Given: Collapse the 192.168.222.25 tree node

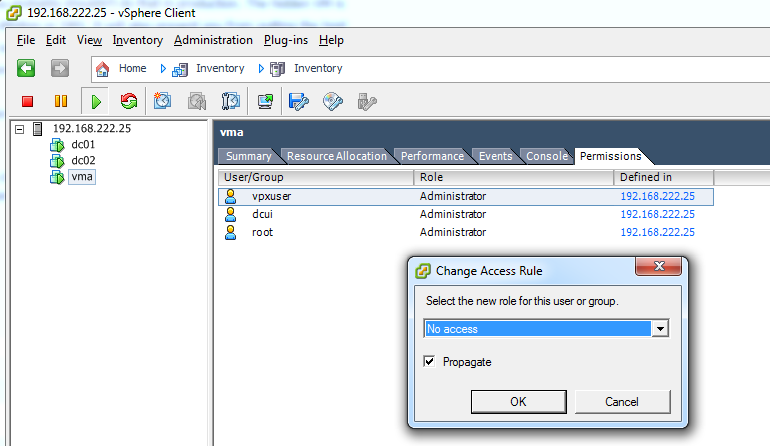Looking at the screenshot, I should click(x=20, y=129).
